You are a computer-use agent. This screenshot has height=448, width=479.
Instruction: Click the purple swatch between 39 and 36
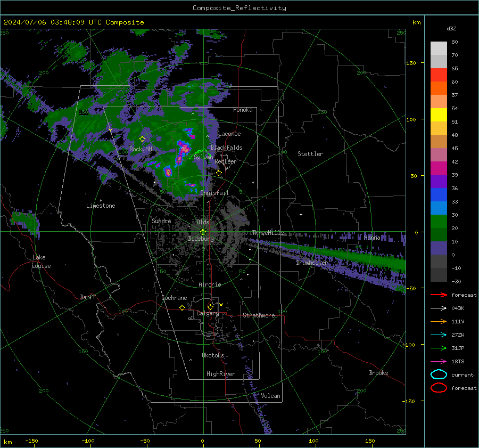pyautogui.click(x=439, y=182)
